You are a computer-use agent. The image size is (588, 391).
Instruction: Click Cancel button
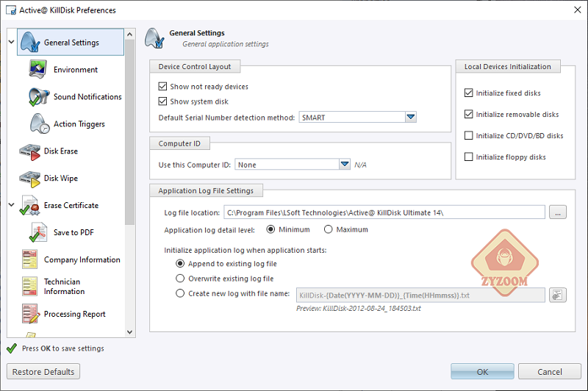click(x=549, y=371)
